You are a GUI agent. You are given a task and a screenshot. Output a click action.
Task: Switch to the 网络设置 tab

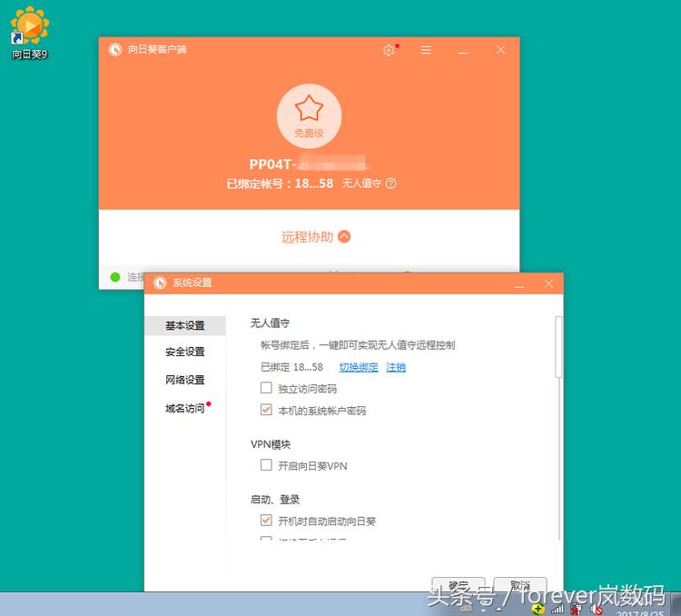click(185, 380)
